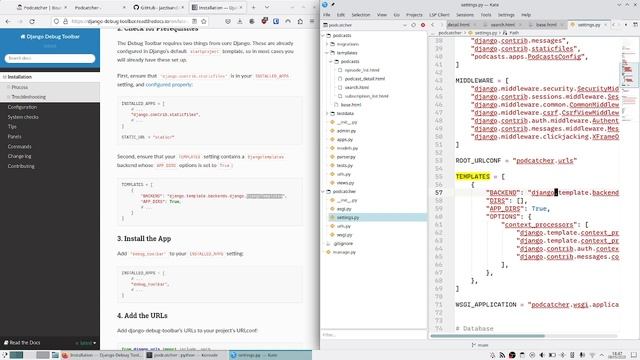Open the System checks docs page
Viewport: 640px width, 360px height.
tap(23, 117)
